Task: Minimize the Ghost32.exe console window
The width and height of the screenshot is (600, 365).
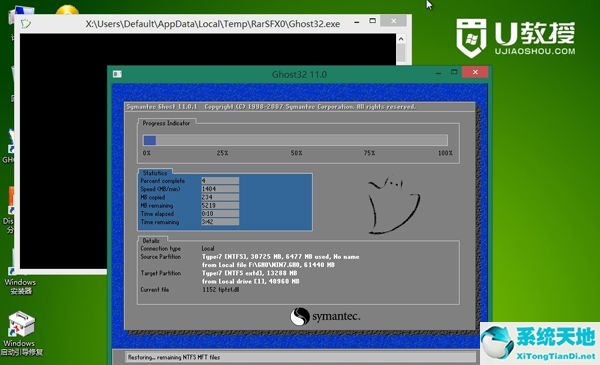Action: [x=357, y=21]
